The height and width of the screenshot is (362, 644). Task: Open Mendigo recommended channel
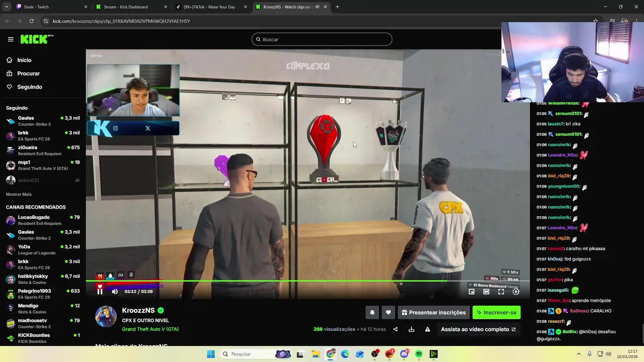pyautogui.click(x=43, y=308)
